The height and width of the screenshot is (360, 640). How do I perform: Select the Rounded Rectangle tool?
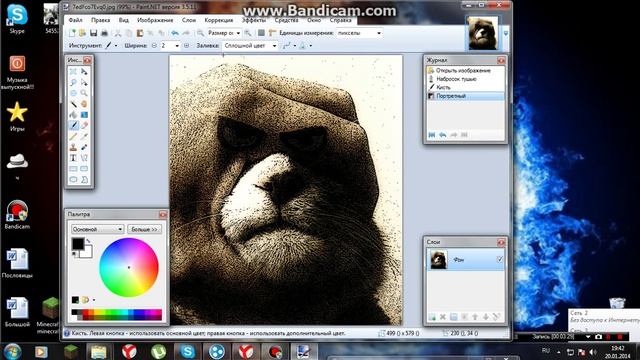[84, 168]
